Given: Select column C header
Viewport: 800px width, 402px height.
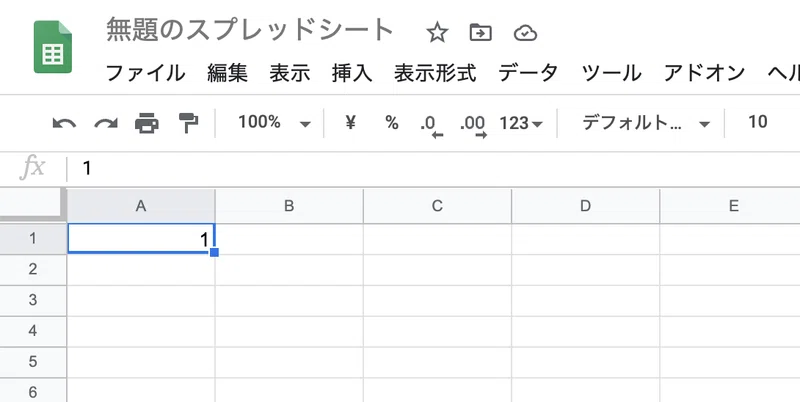Looking at the screenshot, I should [x=437, y=206].
